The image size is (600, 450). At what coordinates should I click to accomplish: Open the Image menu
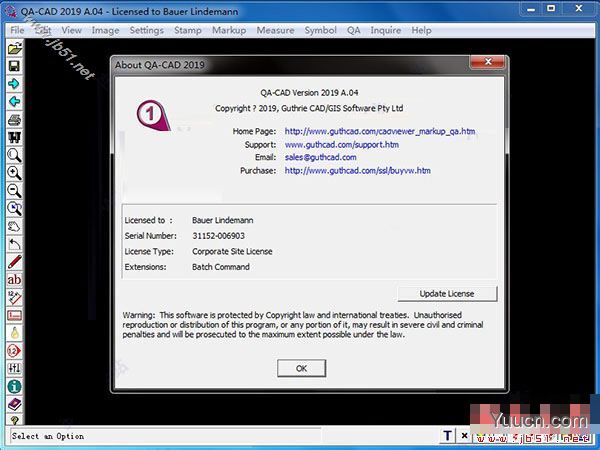tap(105, 30)
